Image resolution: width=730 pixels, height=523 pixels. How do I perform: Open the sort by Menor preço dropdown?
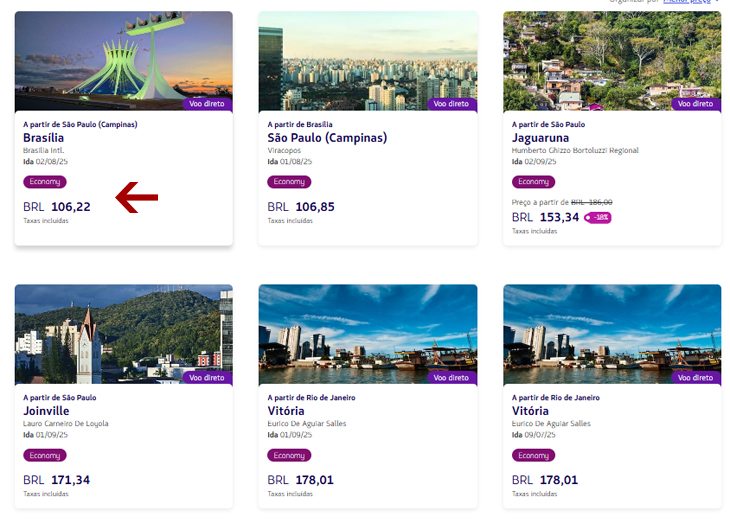689,1
